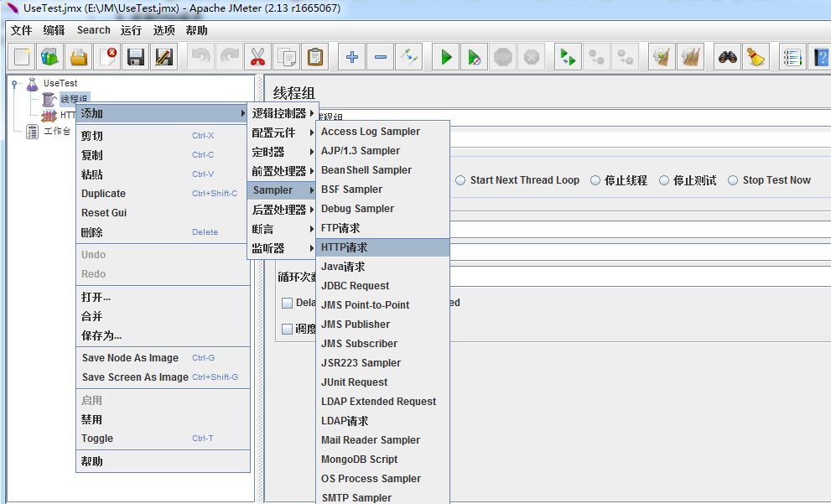Click 保存为... in context menu
831x504 pixels.
pos(162,335)
